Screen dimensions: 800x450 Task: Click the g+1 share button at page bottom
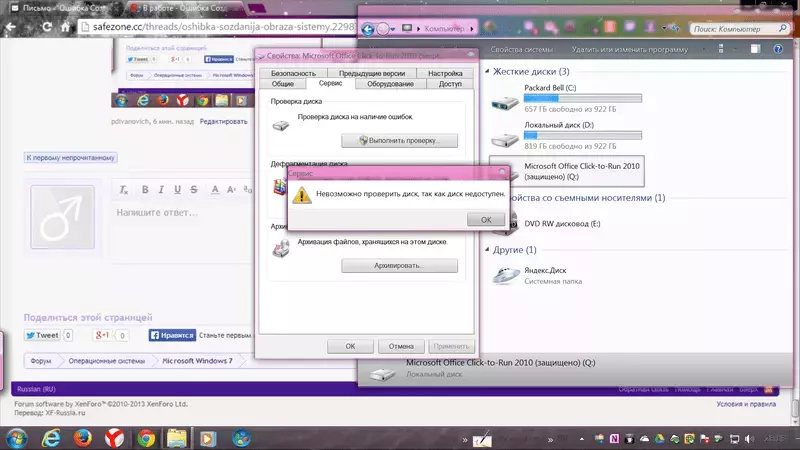click(x=102, y=335)
